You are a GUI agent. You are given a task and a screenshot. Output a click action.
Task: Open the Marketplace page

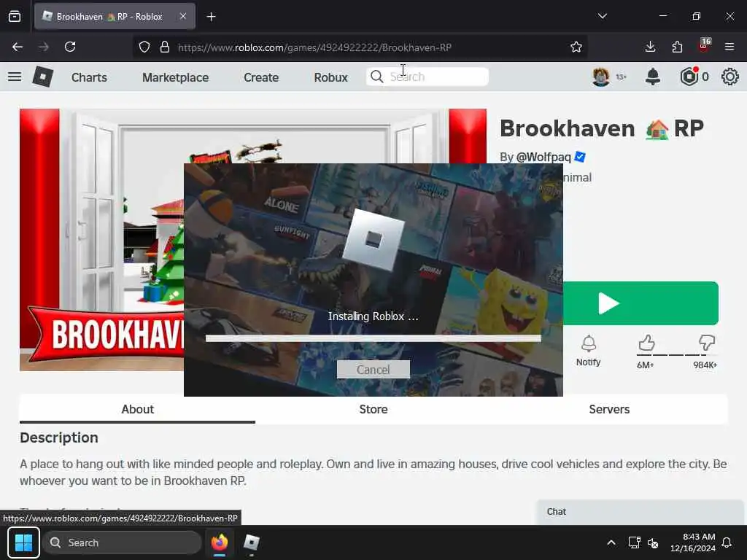tap(175, 77)
